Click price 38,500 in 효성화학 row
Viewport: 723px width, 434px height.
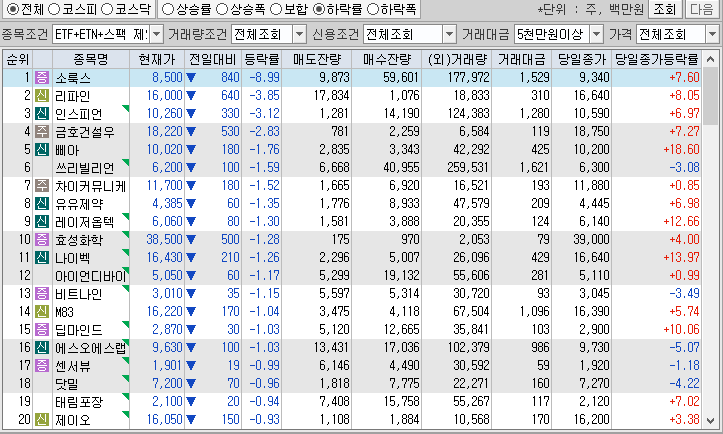click(x=165, y=239)
